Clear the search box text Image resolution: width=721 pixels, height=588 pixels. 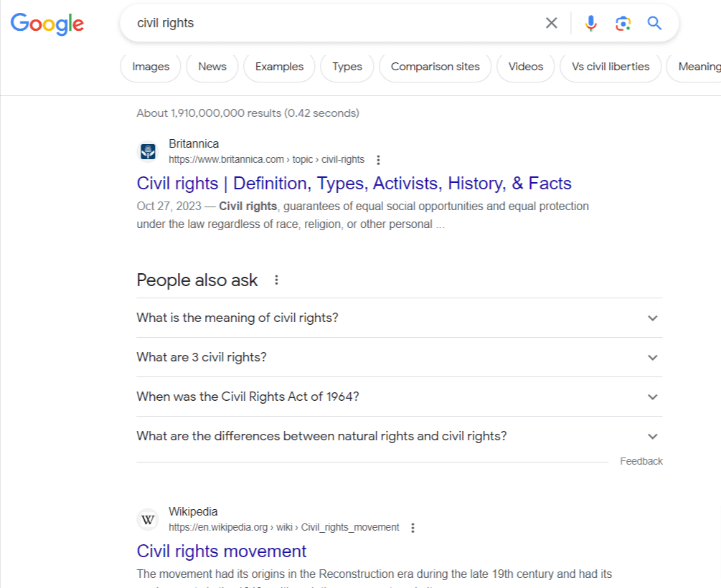(551, 23)
